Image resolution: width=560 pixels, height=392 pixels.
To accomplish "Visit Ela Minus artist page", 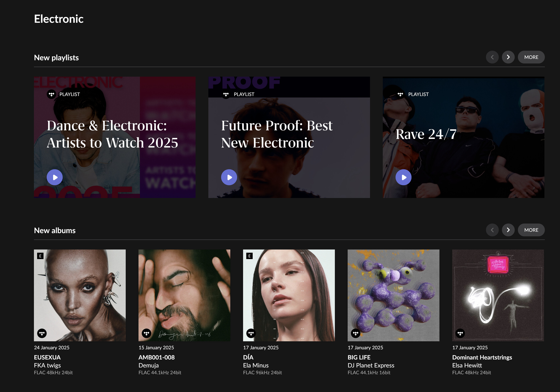I will coord(256,365).
